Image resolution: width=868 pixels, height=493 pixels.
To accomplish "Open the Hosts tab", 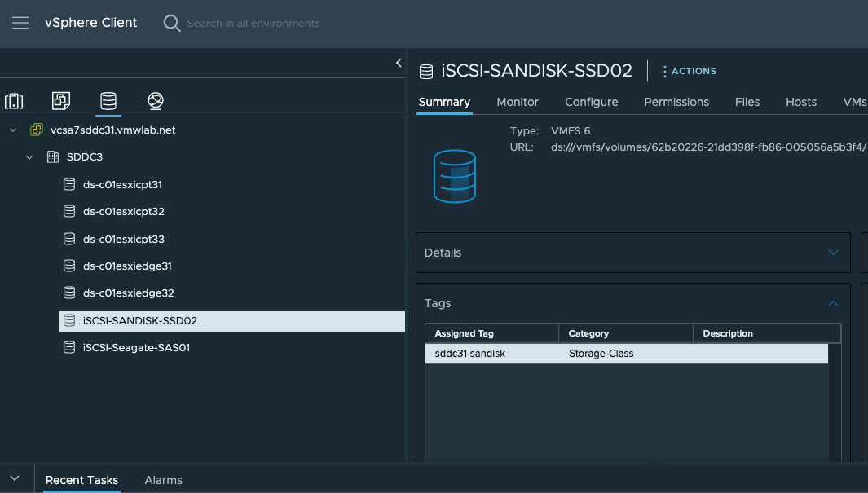I will click(x=801, y=103).
